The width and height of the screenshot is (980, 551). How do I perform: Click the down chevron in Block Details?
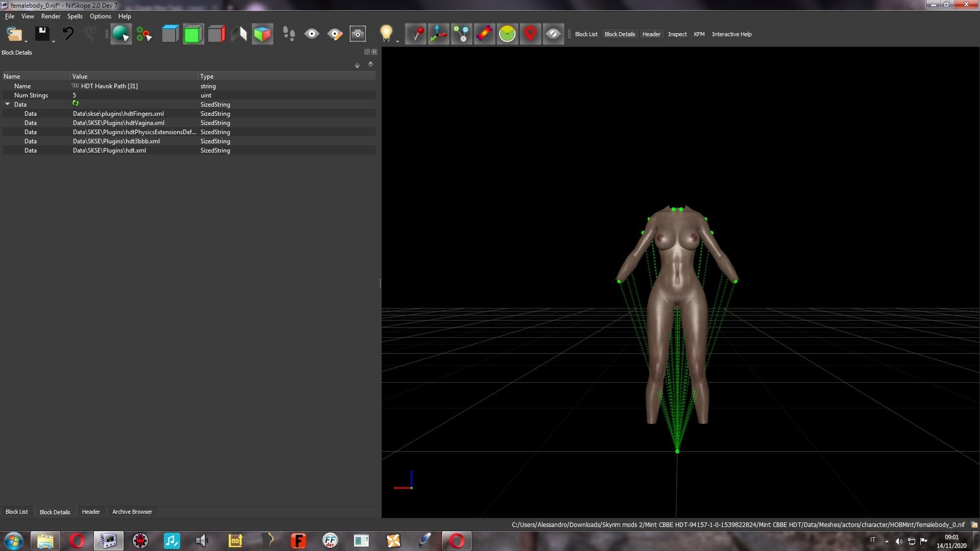(x=357, y=65)
